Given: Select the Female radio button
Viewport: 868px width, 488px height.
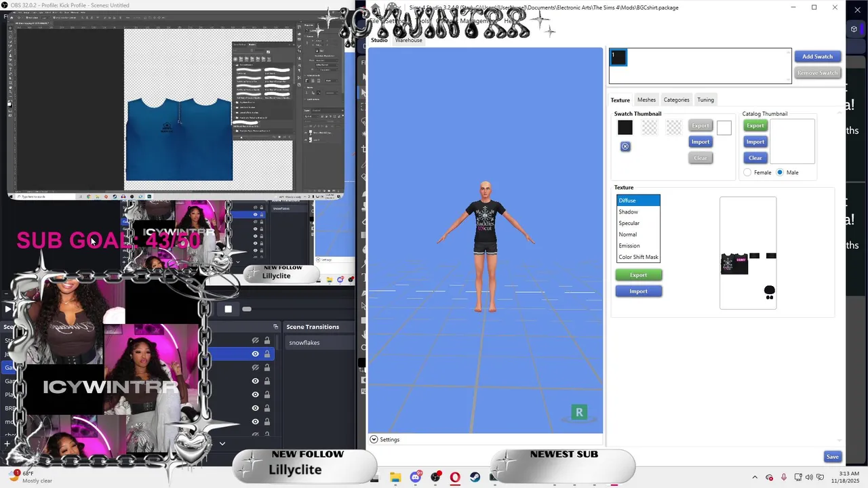Looking at the screenshot, I should [x=747, y=173].
